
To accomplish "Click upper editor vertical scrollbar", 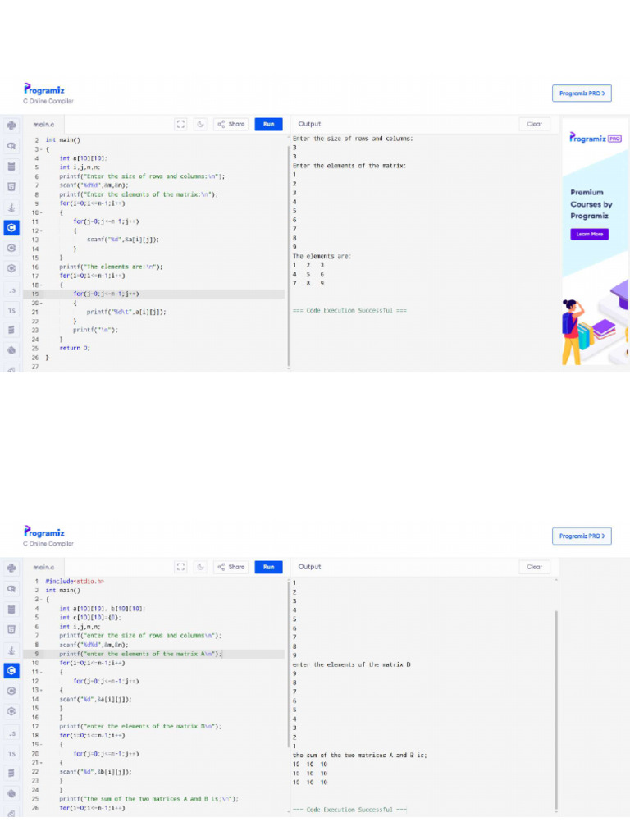I will [x=288, y=254].
